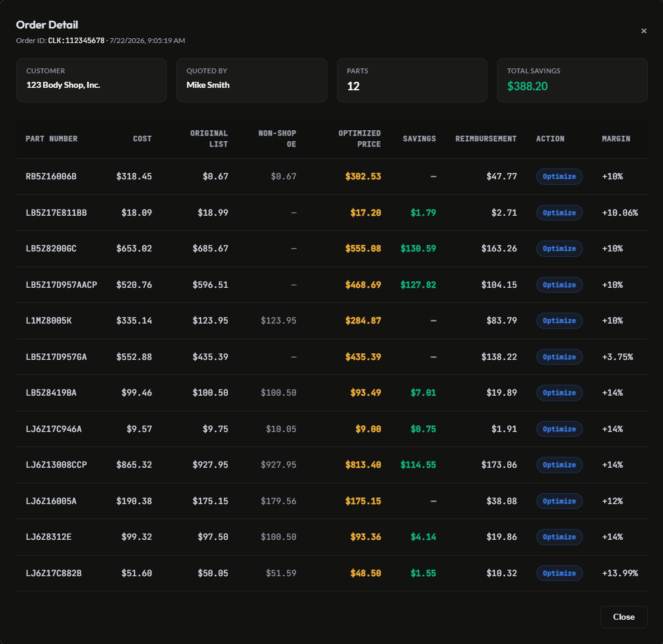The height and width of the screenshot is (644, 663).
Task: Click Optimize for part LB5Z8419BA
Action: [559, 393]
